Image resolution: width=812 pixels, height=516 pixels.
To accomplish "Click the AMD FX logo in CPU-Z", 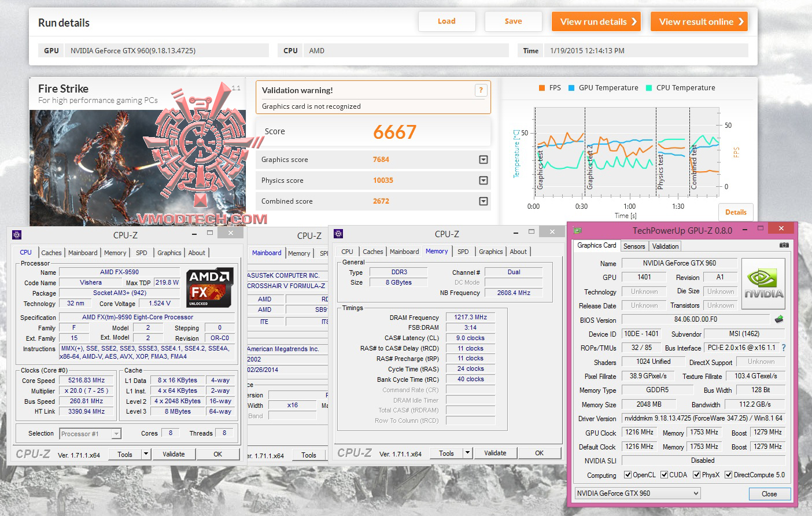I will [209, 288].
